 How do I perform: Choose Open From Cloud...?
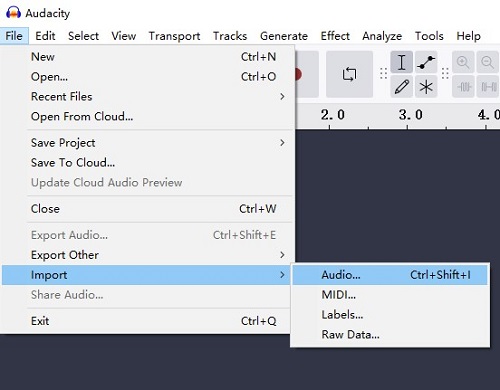tap(148, 117)
